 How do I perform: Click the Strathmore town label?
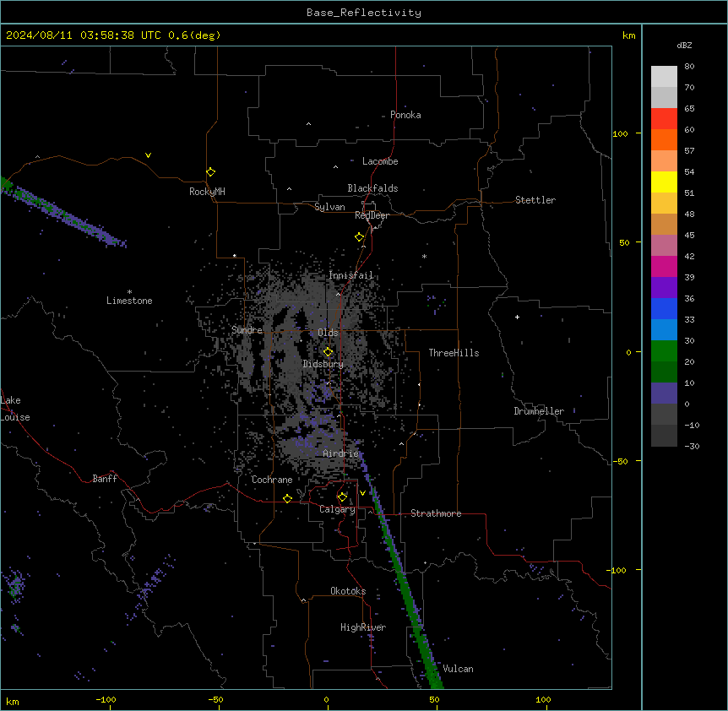(x=436, y=513)
